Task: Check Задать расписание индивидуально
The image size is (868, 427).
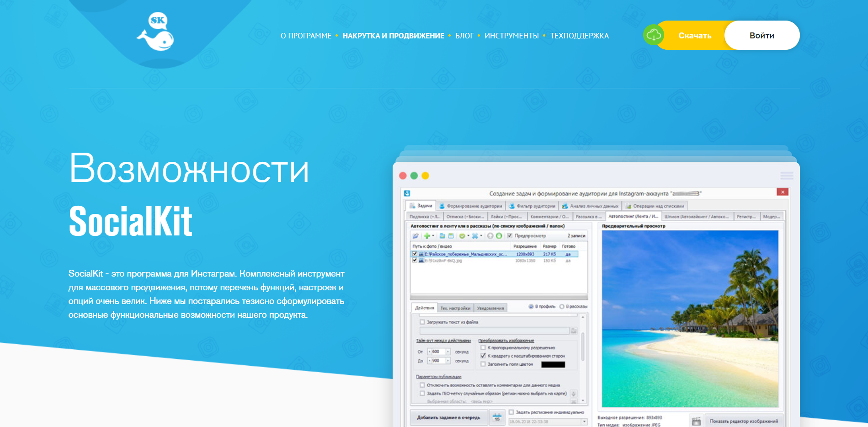Action: tap(511, 412)
